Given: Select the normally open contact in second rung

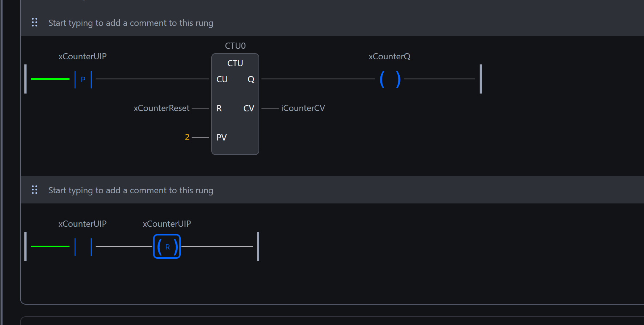Looking at the screenshot, I should click(x=83, y=247).
